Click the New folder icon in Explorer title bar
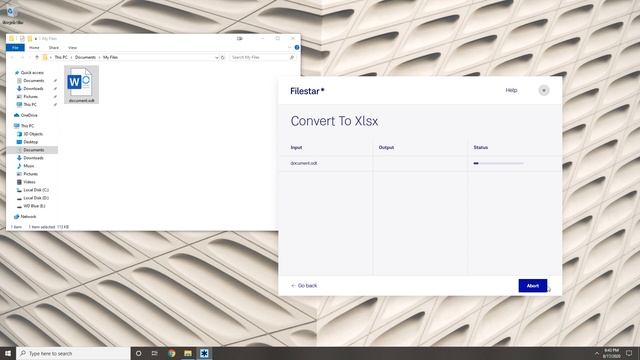The image size is (640, 360). [x=29, y=38]
